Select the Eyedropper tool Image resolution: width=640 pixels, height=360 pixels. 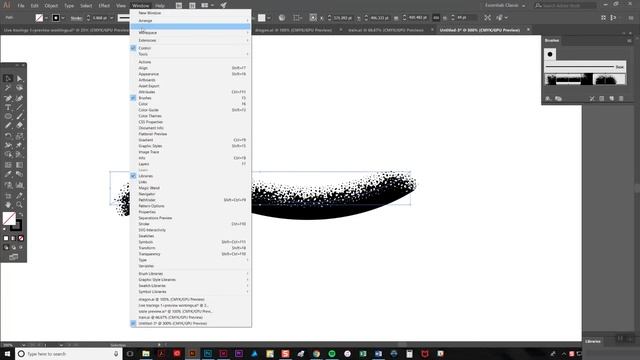[8, 174]
